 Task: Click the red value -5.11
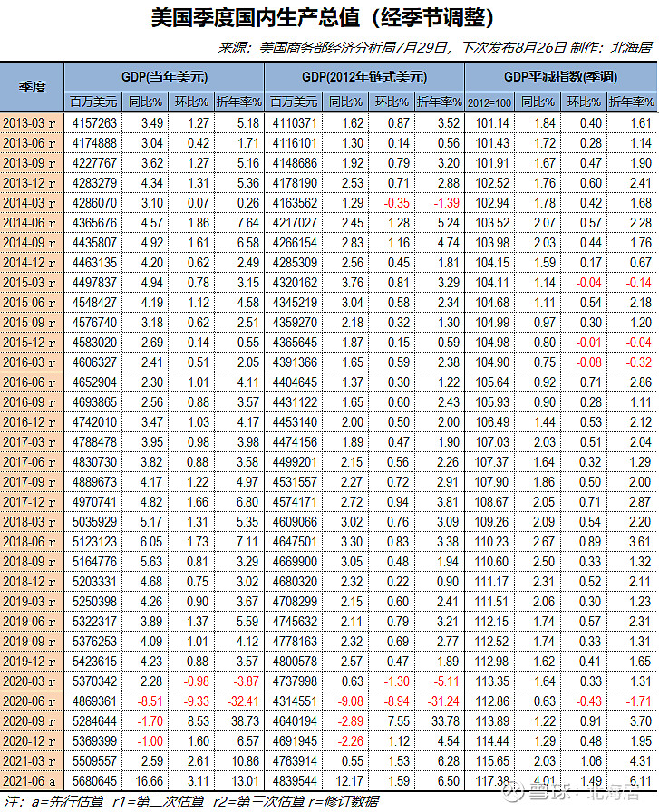point(447,681)
